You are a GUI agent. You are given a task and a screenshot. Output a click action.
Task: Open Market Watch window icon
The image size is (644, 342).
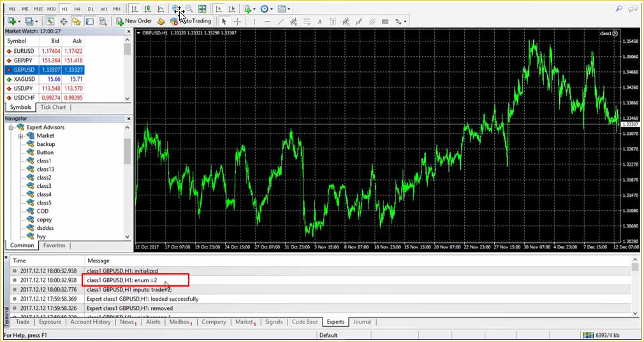pyautogui.click(x=50, y=21)
